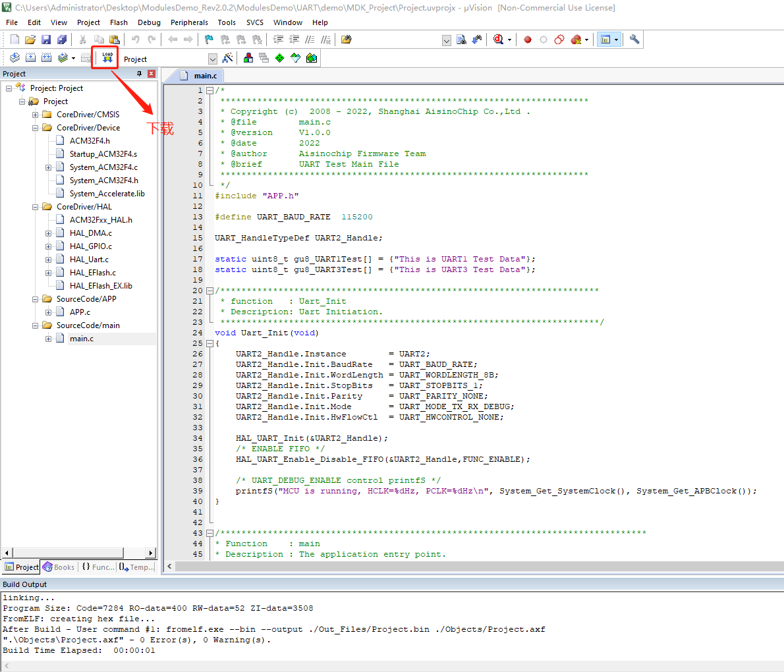Click the Save All icon
This screenshot has width=784, height=672.
coord(62,40)
